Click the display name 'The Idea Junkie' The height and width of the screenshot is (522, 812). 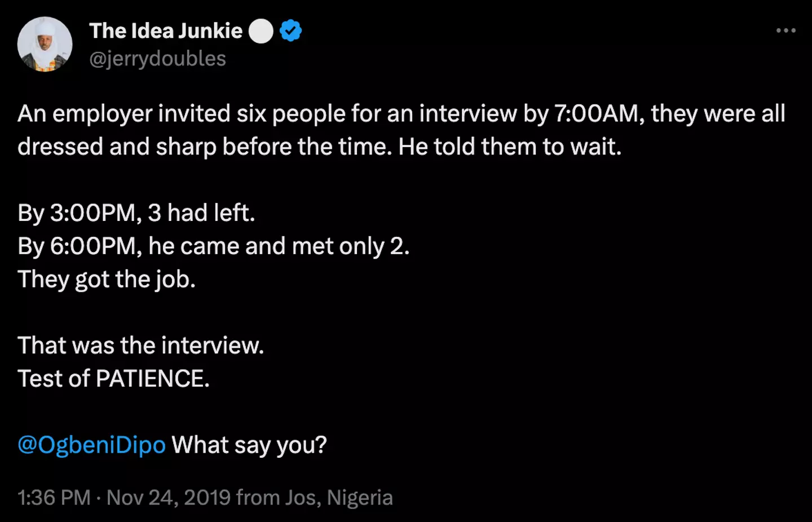(x=166, y=31)
